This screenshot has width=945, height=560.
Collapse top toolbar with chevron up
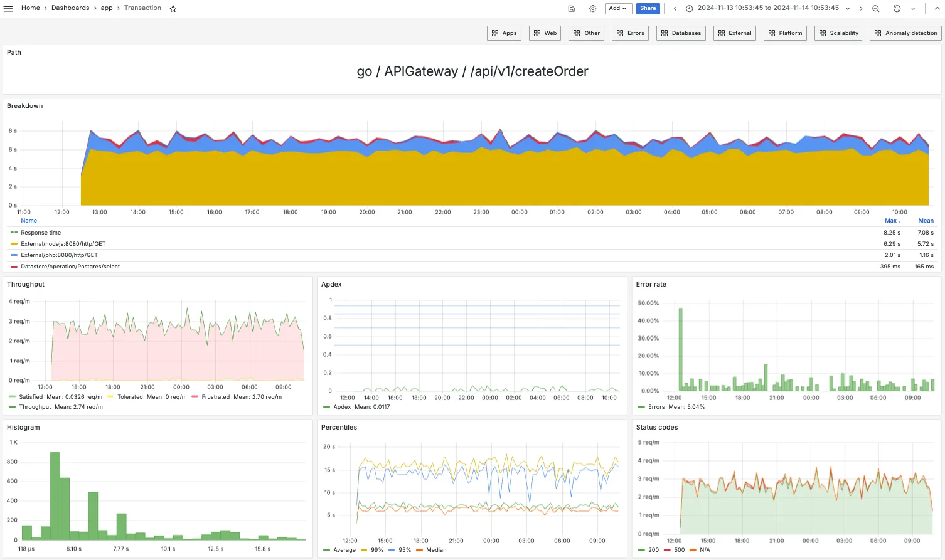click(937, 9)
